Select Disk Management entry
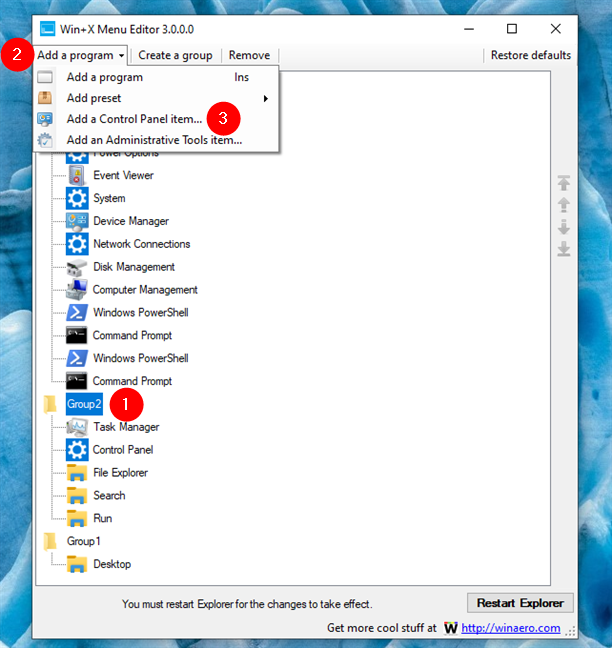This screenshot has height=648, width=612. [x=134, y=267]
